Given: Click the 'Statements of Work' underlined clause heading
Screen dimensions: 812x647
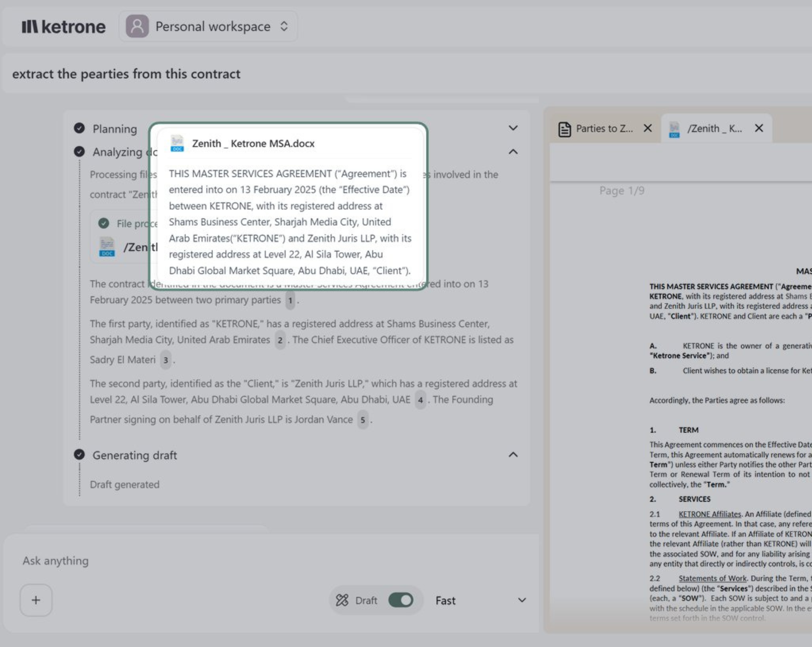Looking at the screenshot, I should click(x=713, y=579).
